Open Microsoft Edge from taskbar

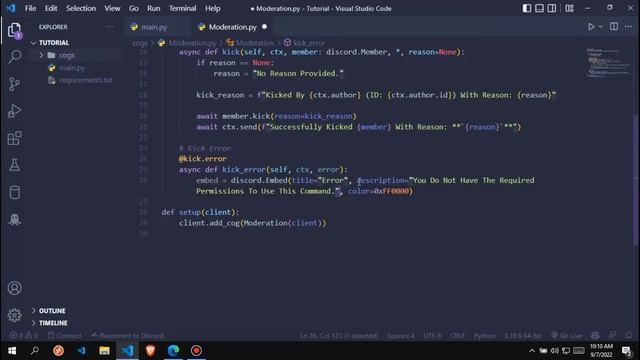click(x=173, y=351)
